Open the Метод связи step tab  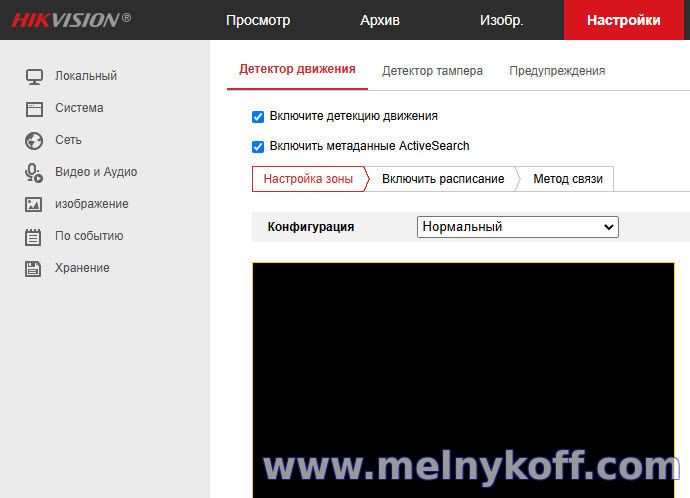[x=568, y=179]
